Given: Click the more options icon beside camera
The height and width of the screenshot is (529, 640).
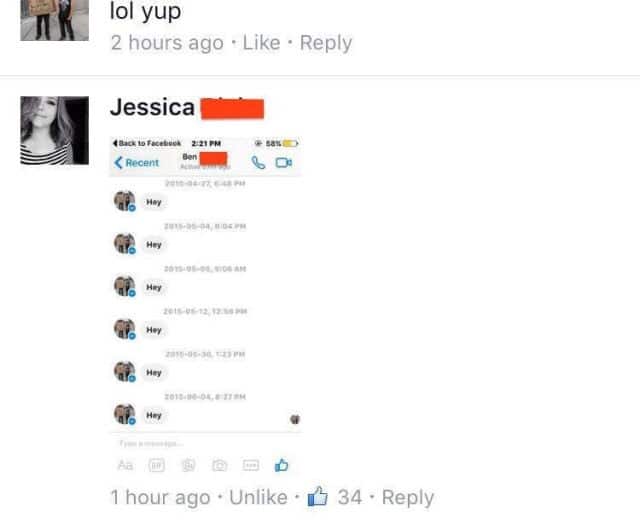Looking at the screenshot, I should 251,465.
